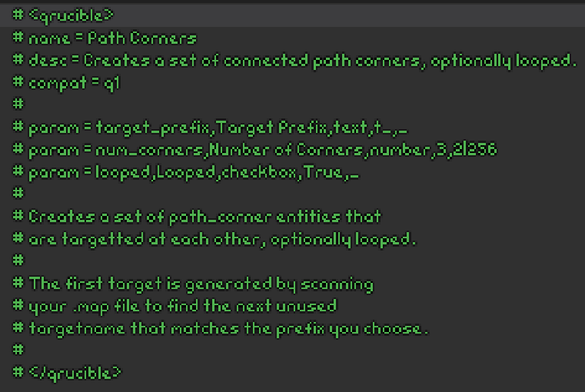The image size is (585, 392).
Task: Click the closing </qrucible> tag line
Action: [x=75, y=373]
